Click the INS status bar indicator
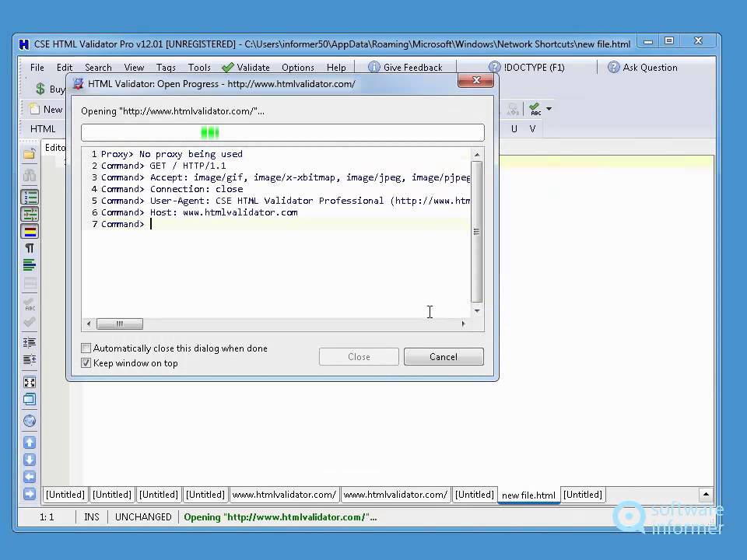 coord(92,516)
